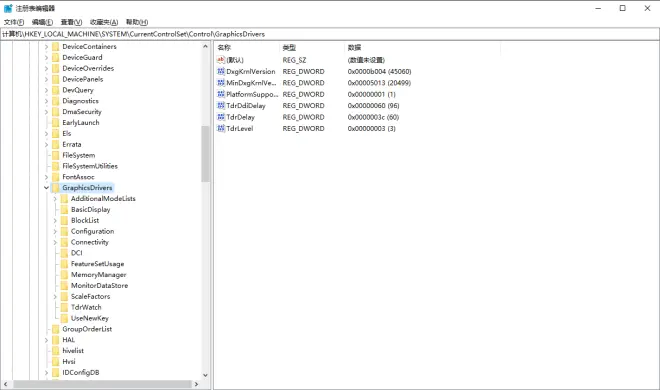
Task: Select the DxgKrnlVersion value icon
Action: coord(221,72)
